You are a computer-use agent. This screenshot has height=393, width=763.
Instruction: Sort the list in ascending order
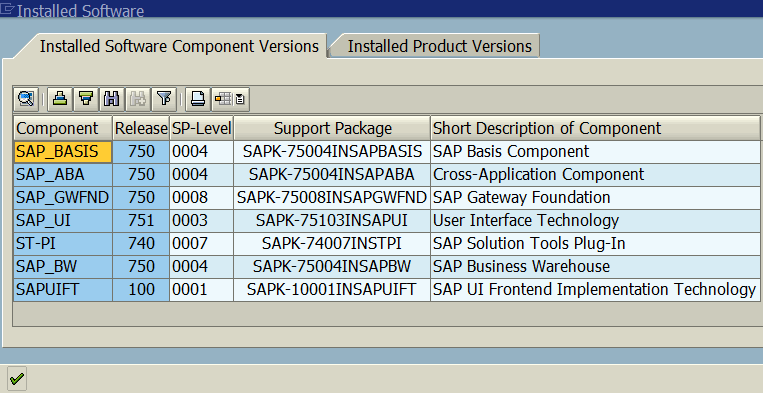(60, 99)
